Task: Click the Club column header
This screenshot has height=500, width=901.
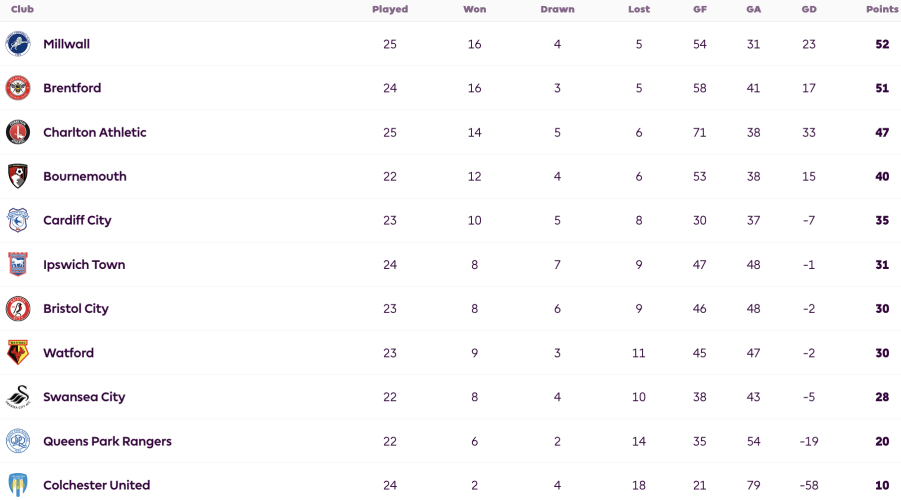Action: click(x=22, y=9)
